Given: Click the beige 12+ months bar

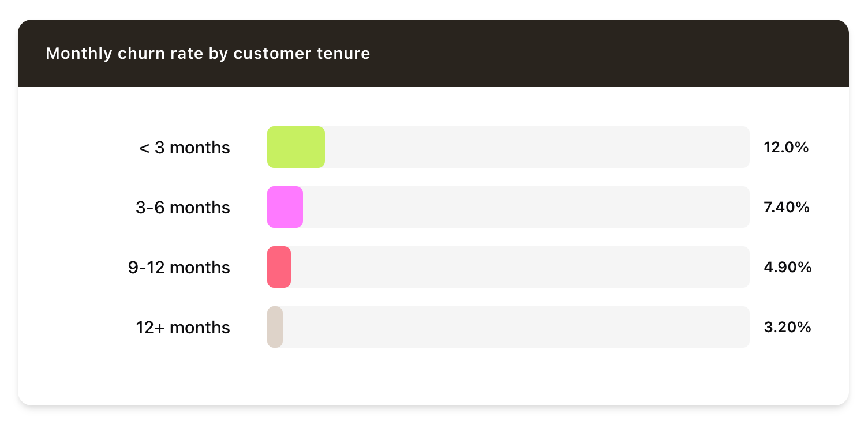Looking at the screenshot, I should click(x=275, y=327).
